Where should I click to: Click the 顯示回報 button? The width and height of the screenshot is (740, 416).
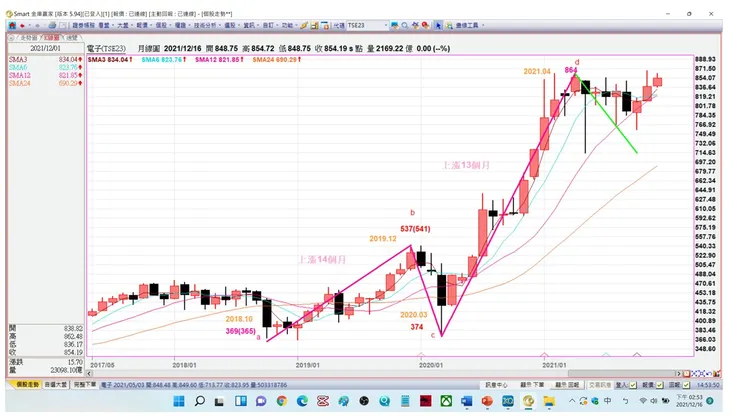coord(567,385)
